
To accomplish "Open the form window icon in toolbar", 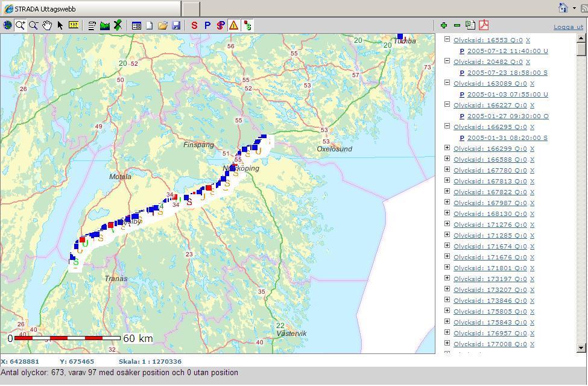I will 136,25.
